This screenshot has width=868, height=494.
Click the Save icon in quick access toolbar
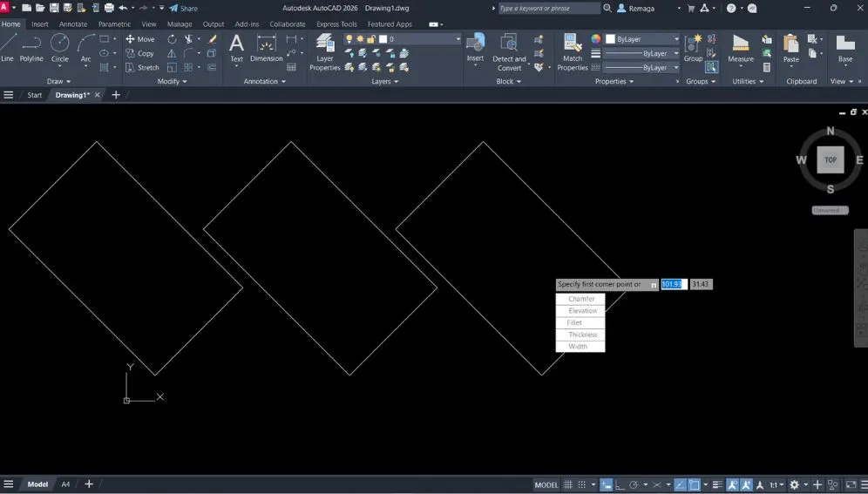tap(54, 9)
